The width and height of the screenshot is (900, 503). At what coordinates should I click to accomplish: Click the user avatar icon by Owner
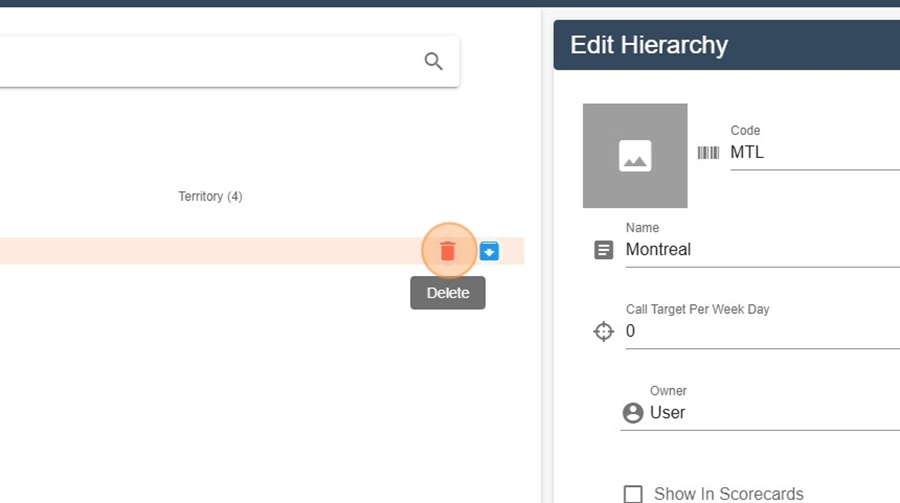(x=633, y=413)
